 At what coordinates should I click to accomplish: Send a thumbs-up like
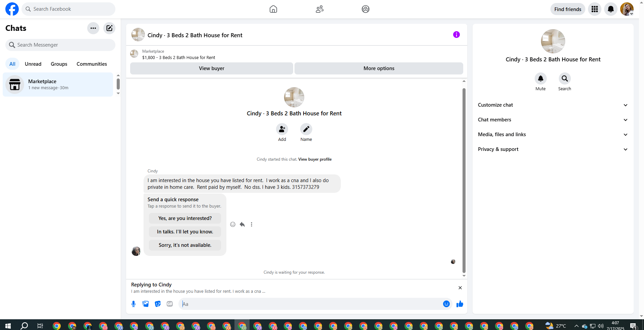click(x=460, y=304)
